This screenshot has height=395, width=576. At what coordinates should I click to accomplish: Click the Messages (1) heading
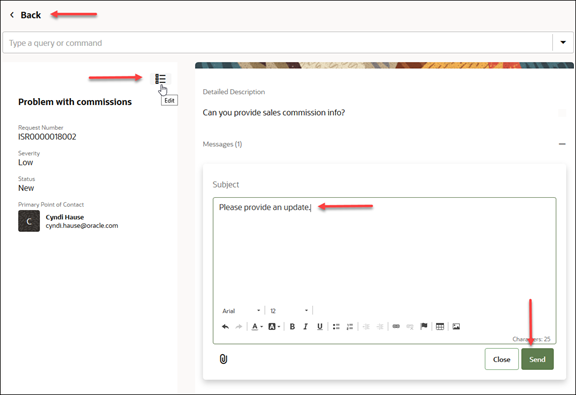click(222, 144)
